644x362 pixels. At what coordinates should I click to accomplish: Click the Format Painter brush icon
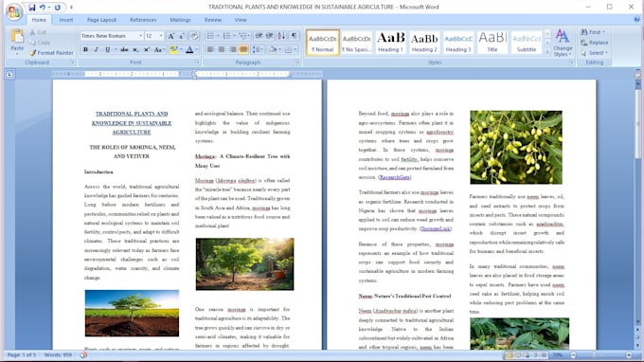coord(33,53)
